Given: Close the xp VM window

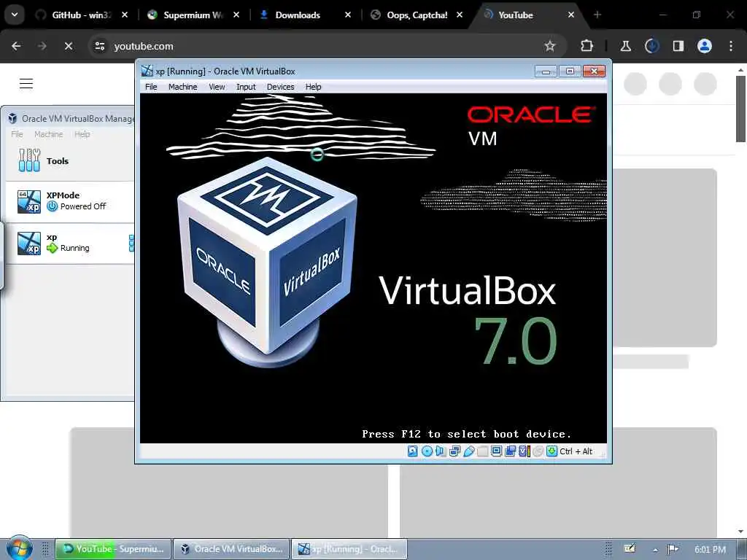Looking at the screenshot, I should click(594, 71).
